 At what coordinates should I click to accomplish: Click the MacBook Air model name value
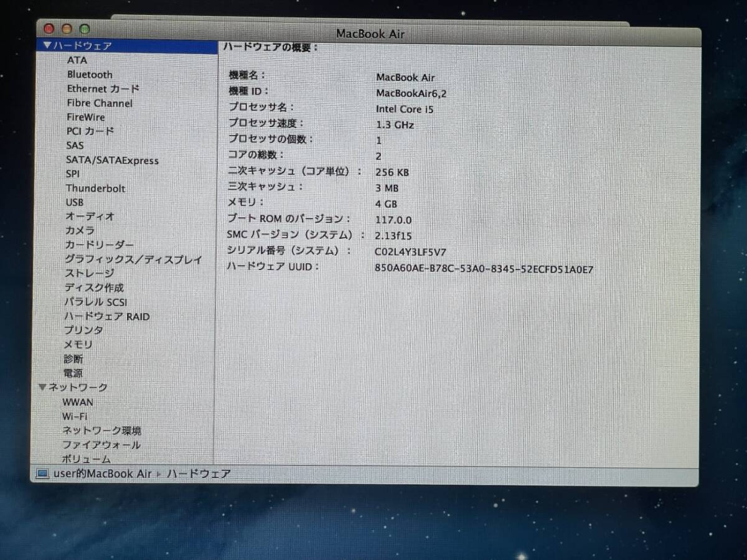[x=405, y=78]
